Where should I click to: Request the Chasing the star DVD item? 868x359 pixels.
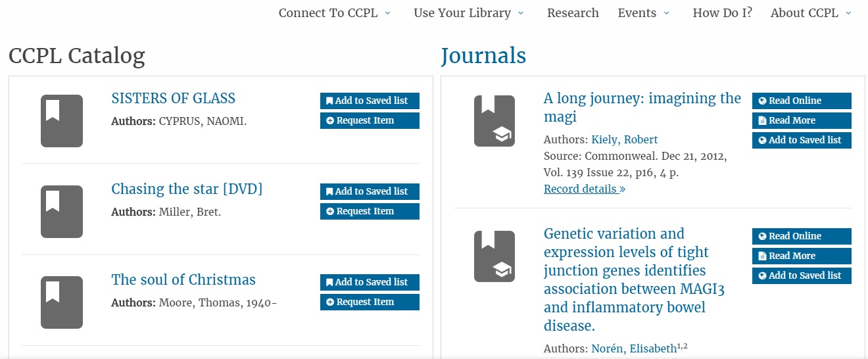[370, 211]
